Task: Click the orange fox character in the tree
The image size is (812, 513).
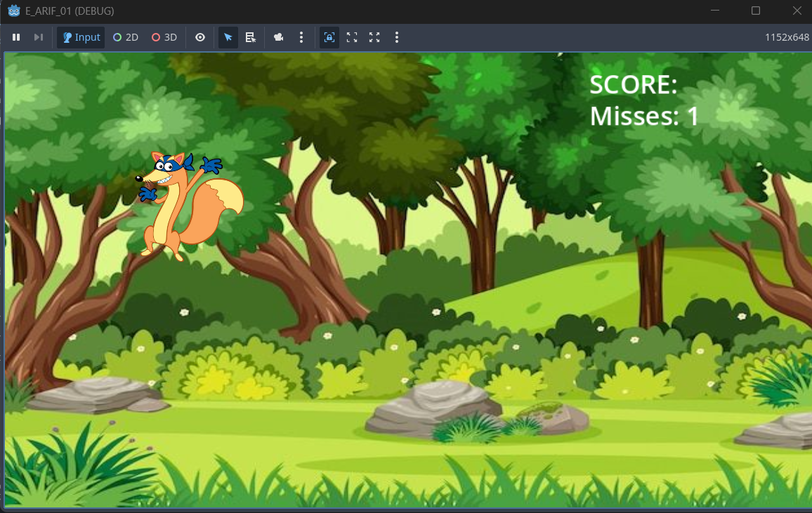Action: [189, 206]
